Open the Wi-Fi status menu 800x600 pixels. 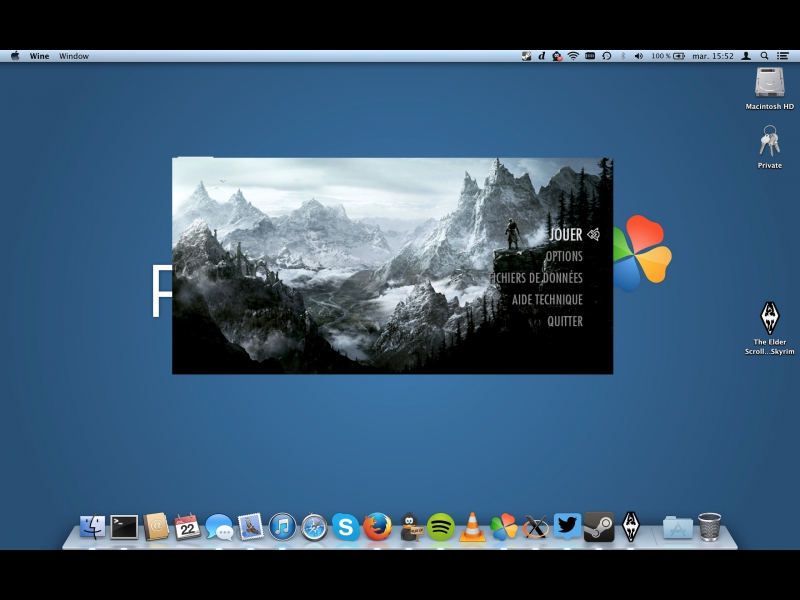coord(573,56)
